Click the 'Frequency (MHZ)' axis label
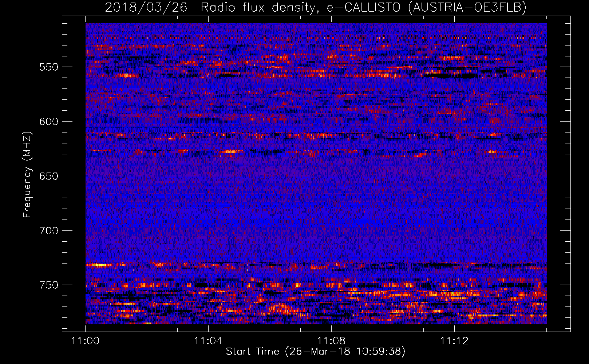 click(27, 175)
